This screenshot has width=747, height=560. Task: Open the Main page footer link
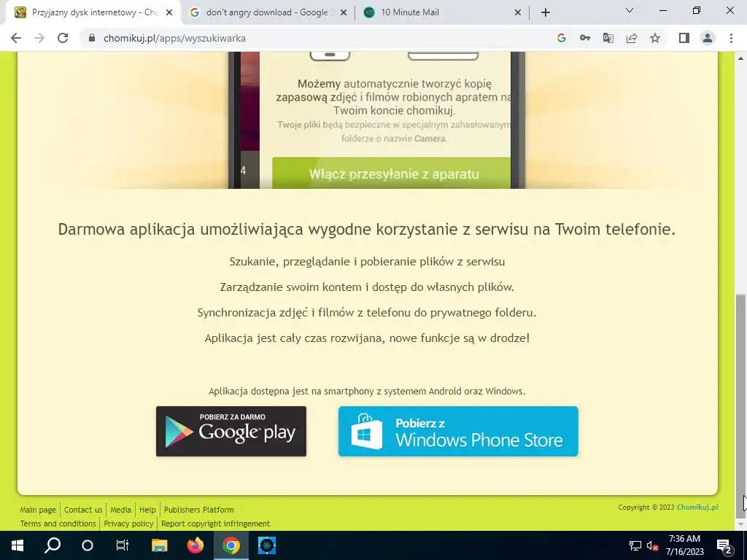pyautogui.click(x=38, y=510)
